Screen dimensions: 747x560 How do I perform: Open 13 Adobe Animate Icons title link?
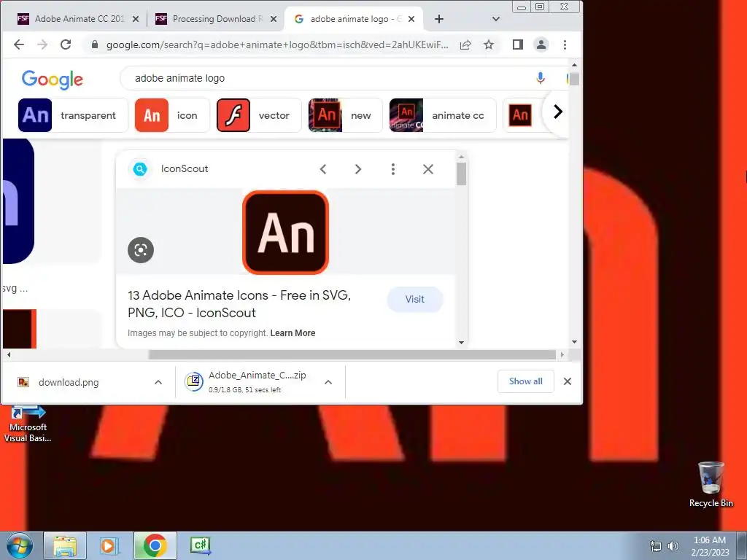click(x=239, y=304)
